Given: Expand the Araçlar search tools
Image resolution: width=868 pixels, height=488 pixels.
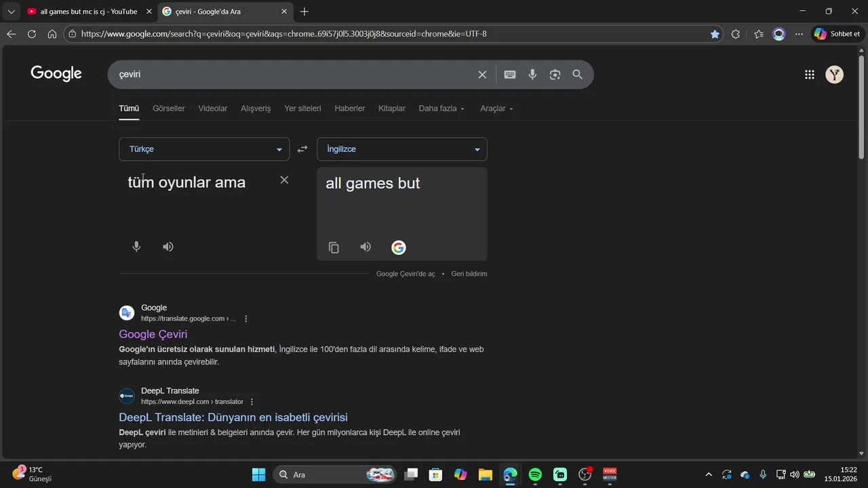Looking at the screenshot, I should pos(496,108).
